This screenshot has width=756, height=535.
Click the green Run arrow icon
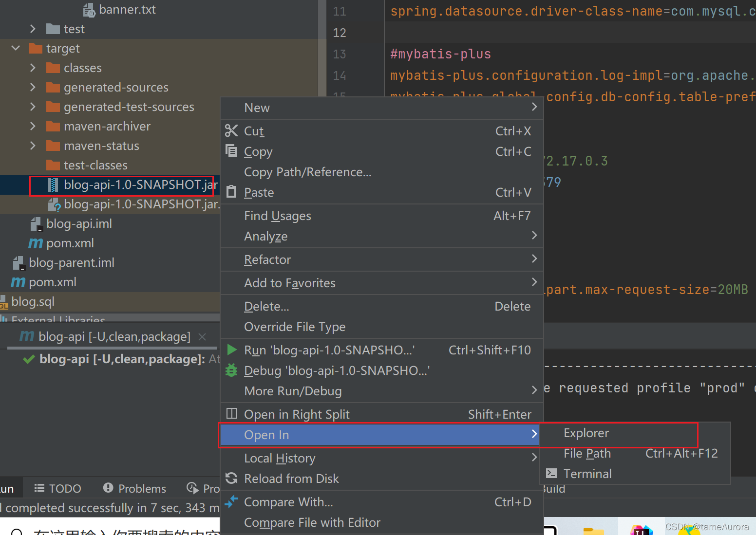click(x=232, y=350)
